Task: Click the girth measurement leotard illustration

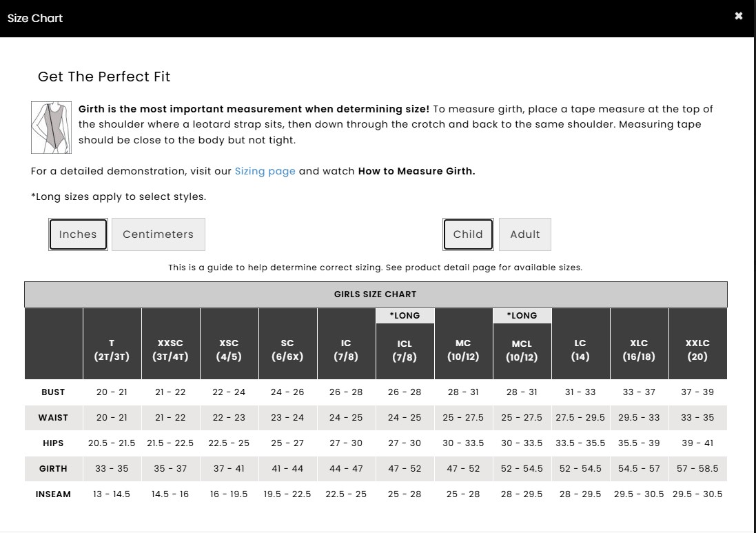Action: coord(52,128)
